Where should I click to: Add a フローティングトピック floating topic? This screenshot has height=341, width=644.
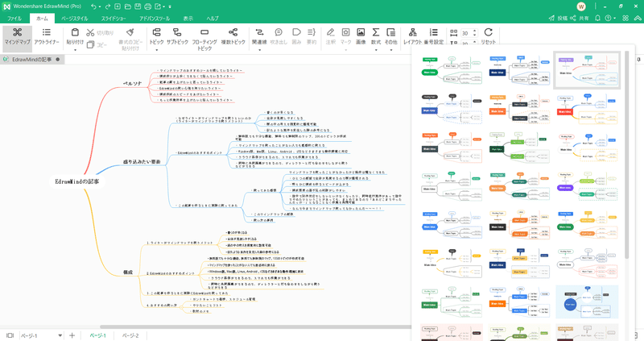point(204,39)
